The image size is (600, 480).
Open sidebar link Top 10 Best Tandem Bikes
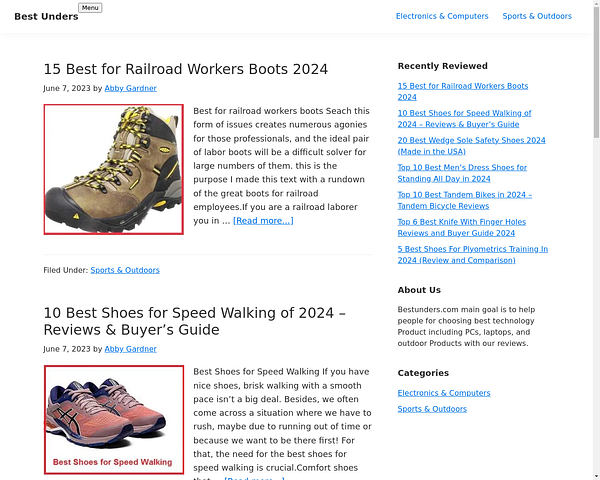click(x=465, y=200)
